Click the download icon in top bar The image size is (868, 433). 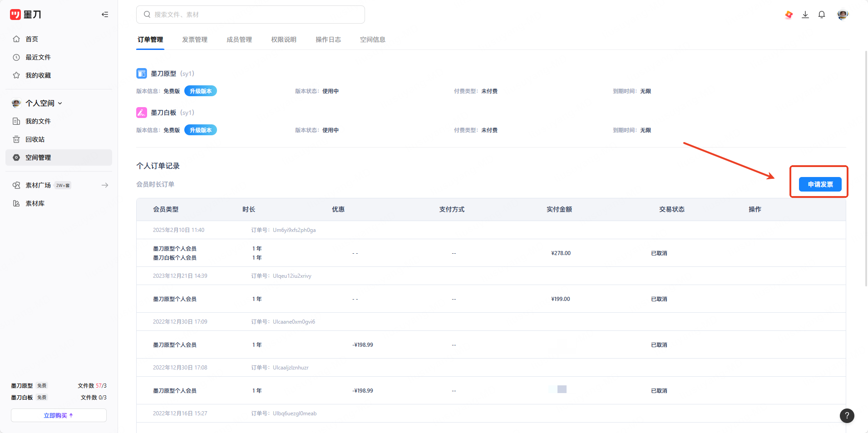805,15
